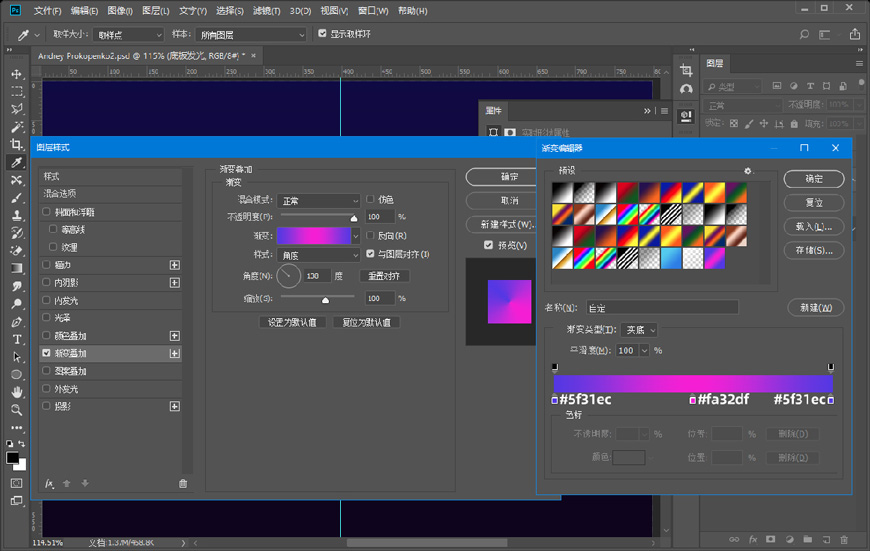This screenshot has height=551, width=870.
Task: Open gradient presets gear menu
Action: pos(747,171)
